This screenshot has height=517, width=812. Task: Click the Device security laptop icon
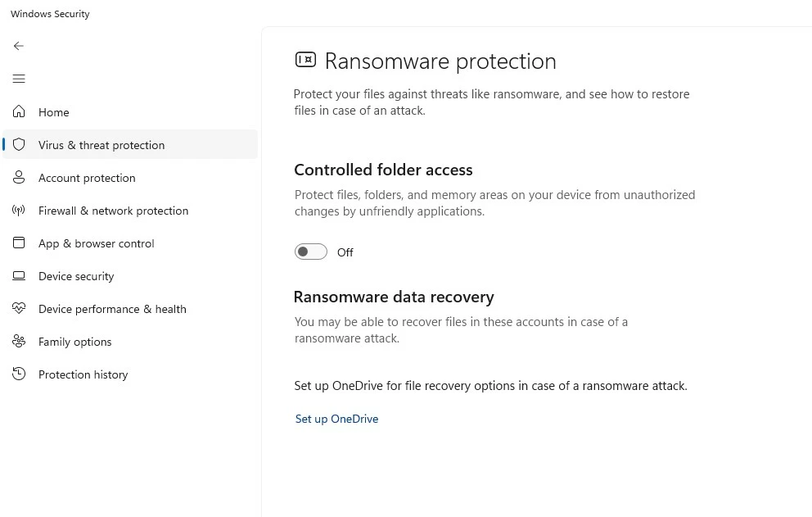19,276
